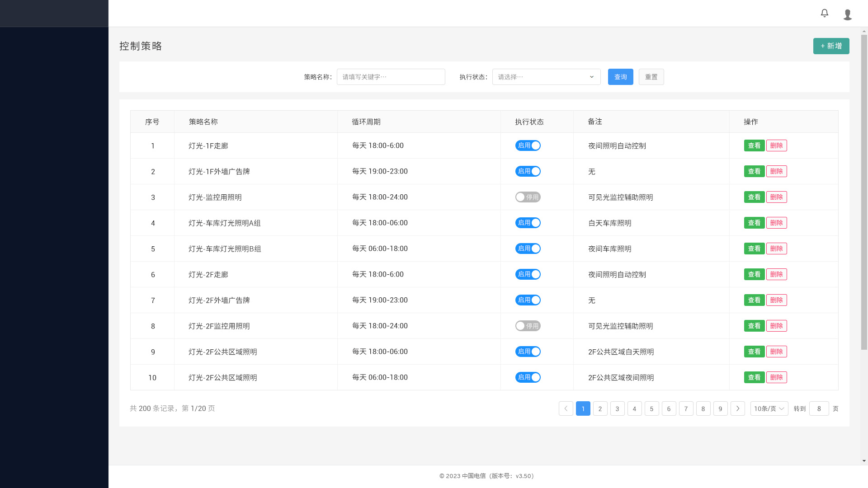
Task: Toggle the 灯光-2F监控用照明 status switch
Action: (x=528, y=326)
